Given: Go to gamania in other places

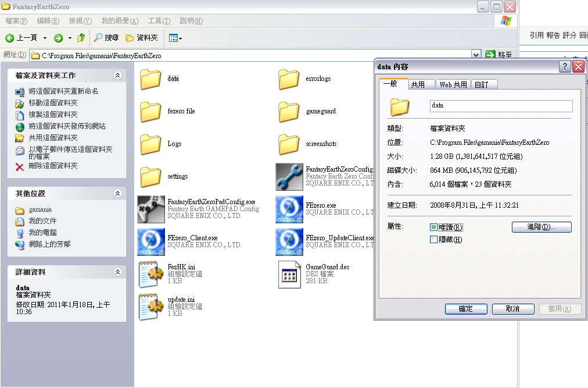Looking at the screenshot, I should [x=40, y=209].
